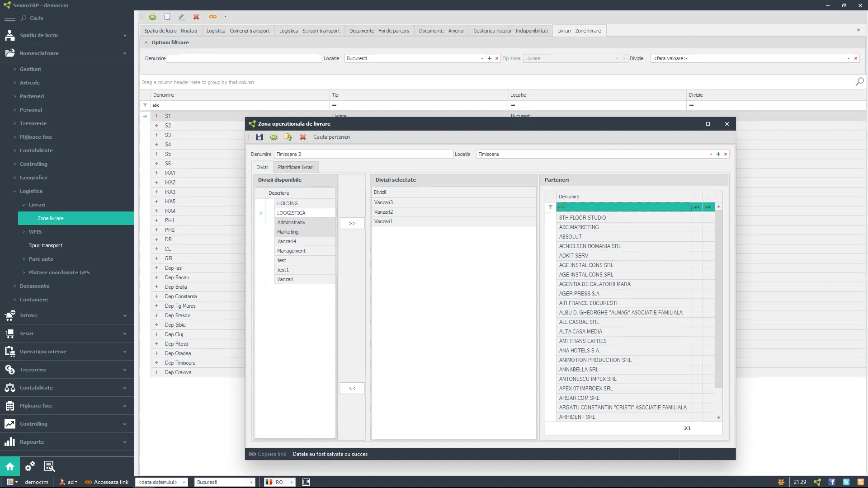Clear the Divizie filter with red x
Image resolution: width=868 pixels, height=488 pixels.
[856, 58]
